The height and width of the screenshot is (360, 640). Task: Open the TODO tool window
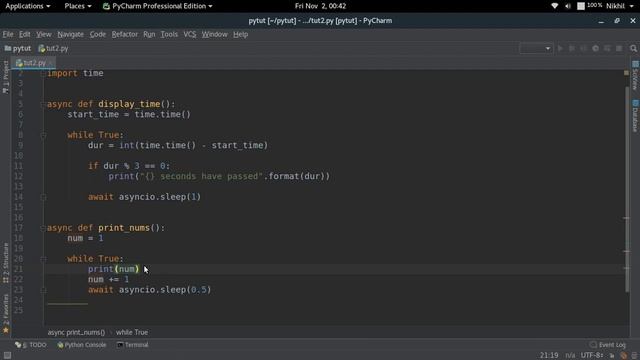(x=31, y=345)
